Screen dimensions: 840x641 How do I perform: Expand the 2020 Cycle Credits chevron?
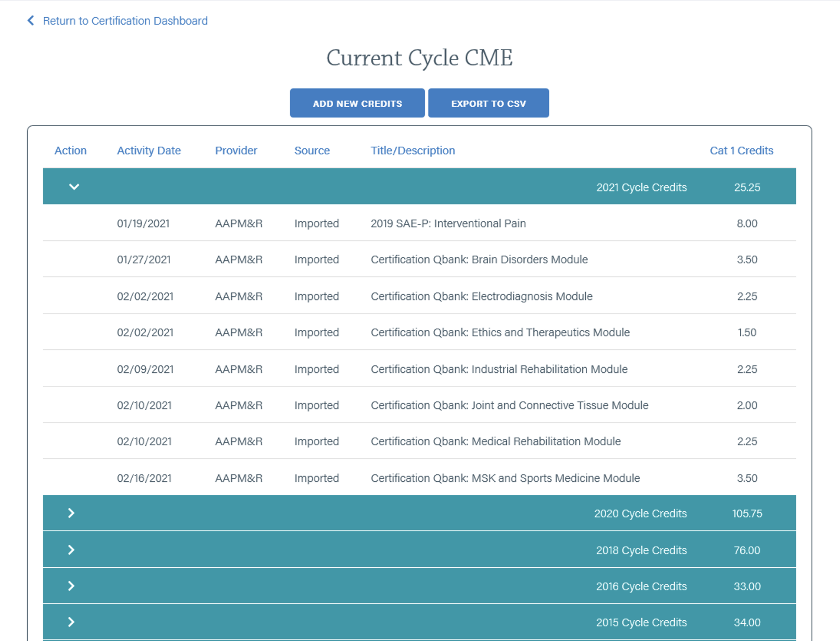click(71, 513)
